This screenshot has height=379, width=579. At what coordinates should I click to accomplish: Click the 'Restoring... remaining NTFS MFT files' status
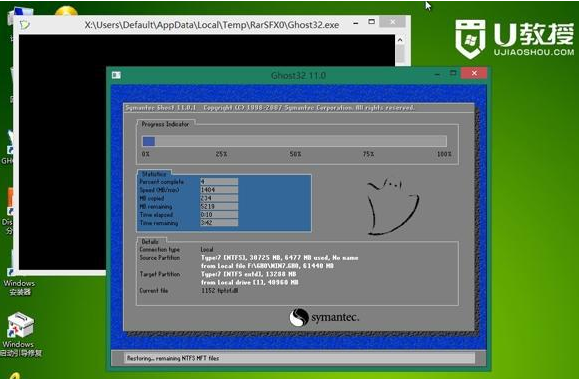(173, 358)
